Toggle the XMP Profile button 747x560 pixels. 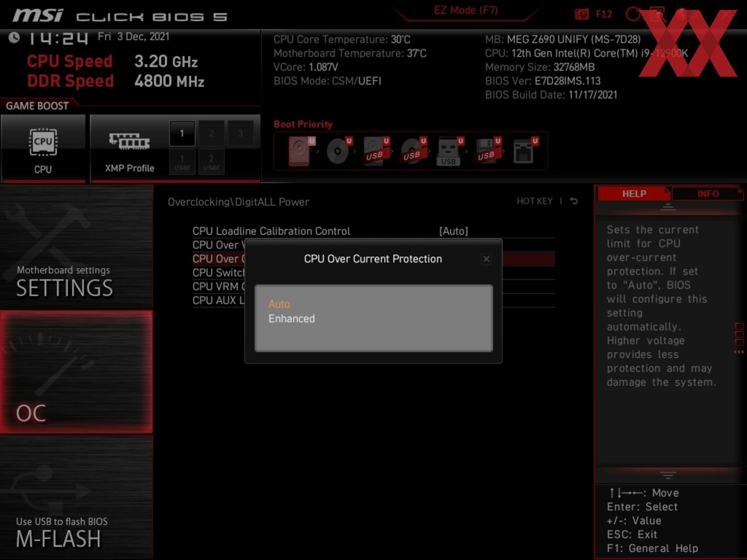[130, 148]
